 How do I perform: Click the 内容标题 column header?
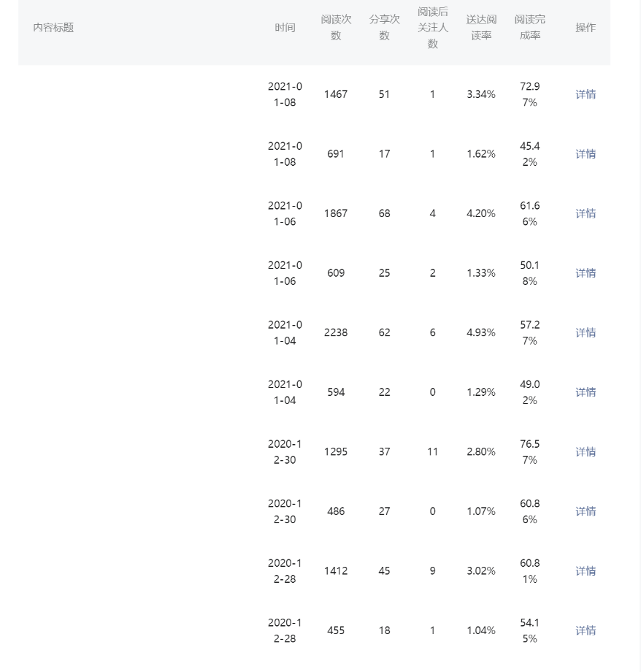(53, 28)
